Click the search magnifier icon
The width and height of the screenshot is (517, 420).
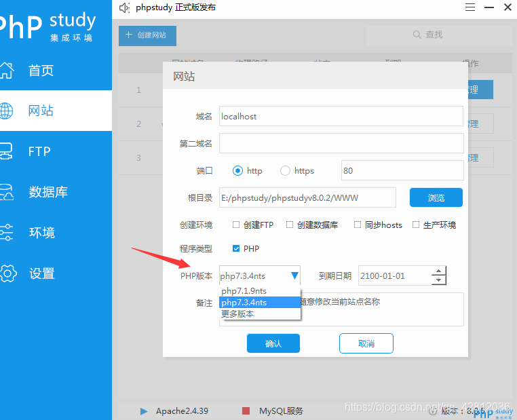pos(417,35)
